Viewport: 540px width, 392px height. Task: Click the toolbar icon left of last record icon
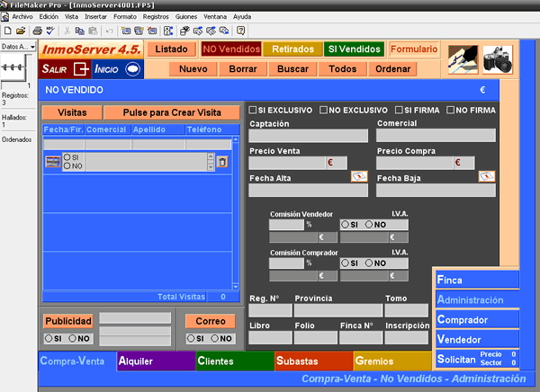211,31
